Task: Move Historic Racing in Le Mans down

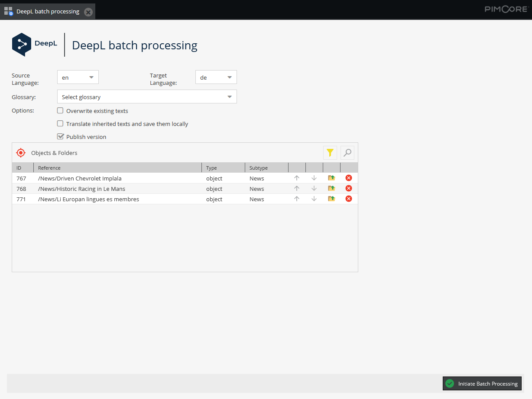Action: coord(314,188)
